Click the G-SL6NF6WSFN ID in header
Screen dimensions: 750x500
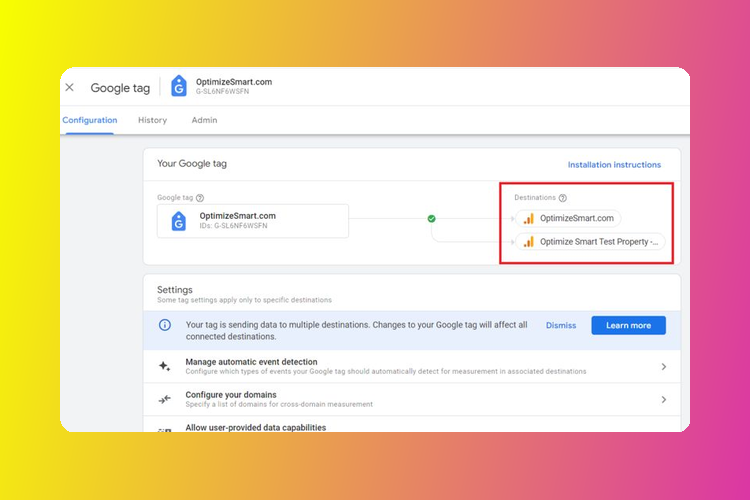click(222, 91)
